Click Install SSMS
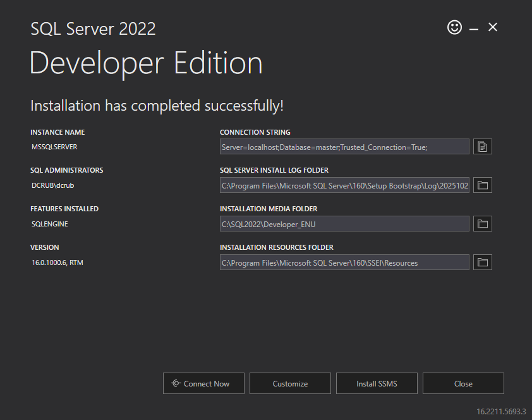The height and width of the screenshot is (420, 532). pyautogui.click(x=377, y=383)
